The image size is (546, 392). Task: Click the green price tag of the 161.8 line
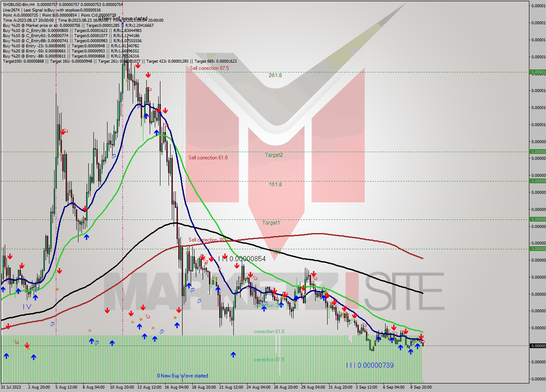537,181
